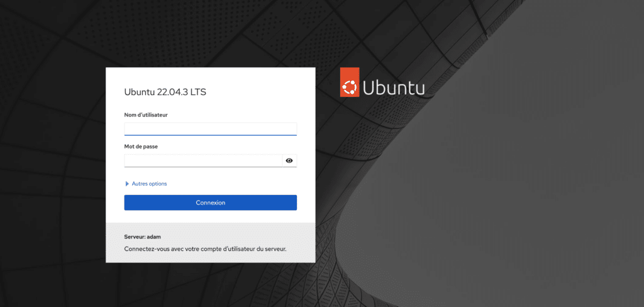Click the Connectez-vous avec votre compte message
The width and height of the screenshot is (644, 307).
click(206, 249)
